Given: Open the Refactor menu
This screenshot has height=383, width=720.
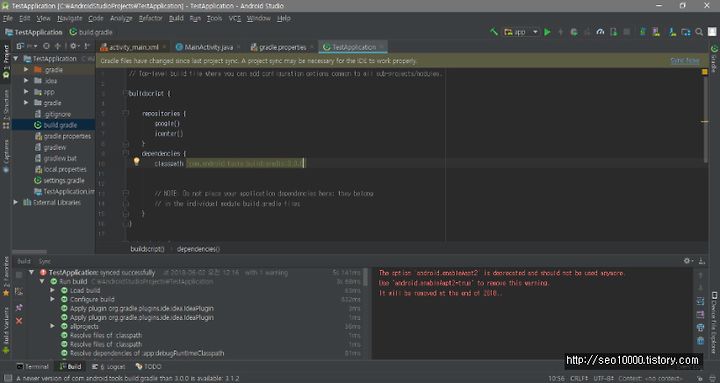Looking at the screenshot, I should click(151, 18).
